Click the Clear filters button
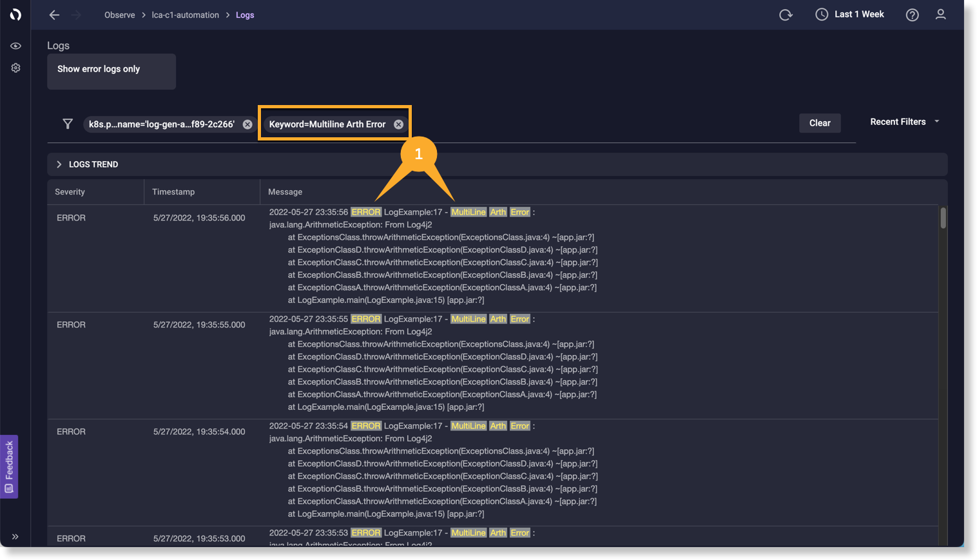The image size is (977, 560). (820, 123)
